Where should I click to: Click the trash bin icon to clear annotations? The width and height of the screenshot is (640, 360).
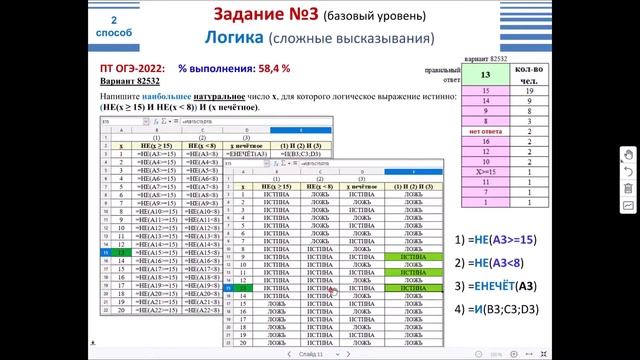[628, 188]
